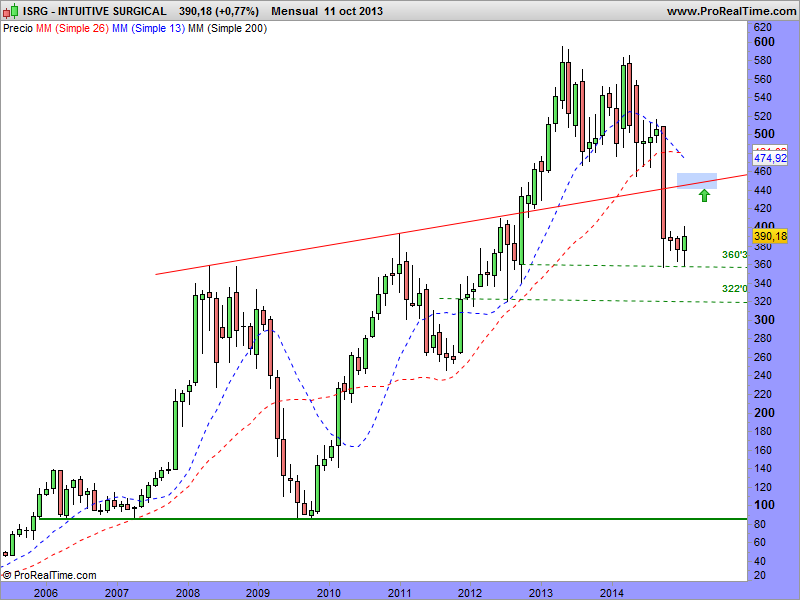Click the 40 price axis value
The width and height of the screenshot is (800, 600).
(761, 561)
